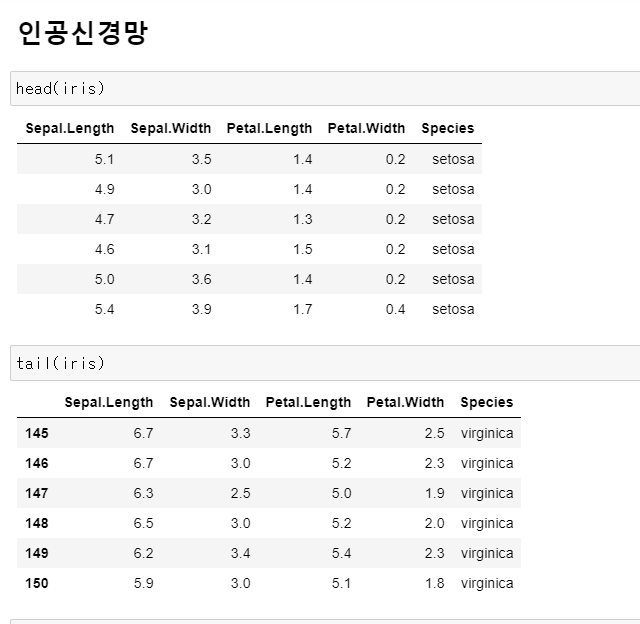
Task: Click Petal.Width 2.3 in row 146
Action: pos(434,463)
